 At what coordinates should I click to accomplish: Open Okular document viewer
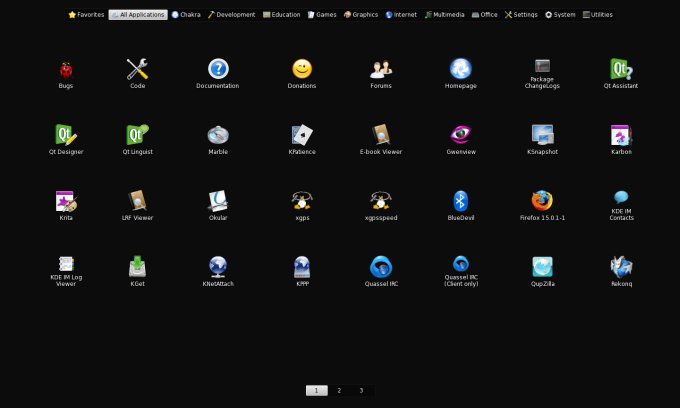pyautogui.click(x=218, y=201)
